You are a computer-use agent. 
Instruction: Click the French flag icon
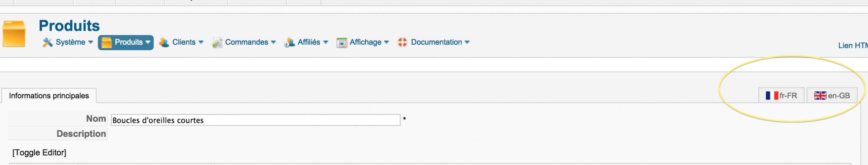(772, 96)
